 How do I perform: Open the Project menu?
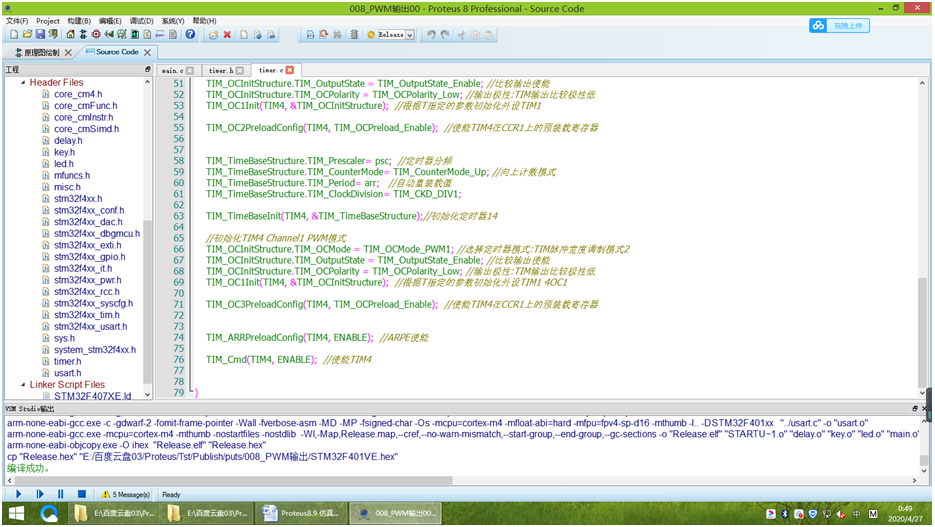pos(48,21)
